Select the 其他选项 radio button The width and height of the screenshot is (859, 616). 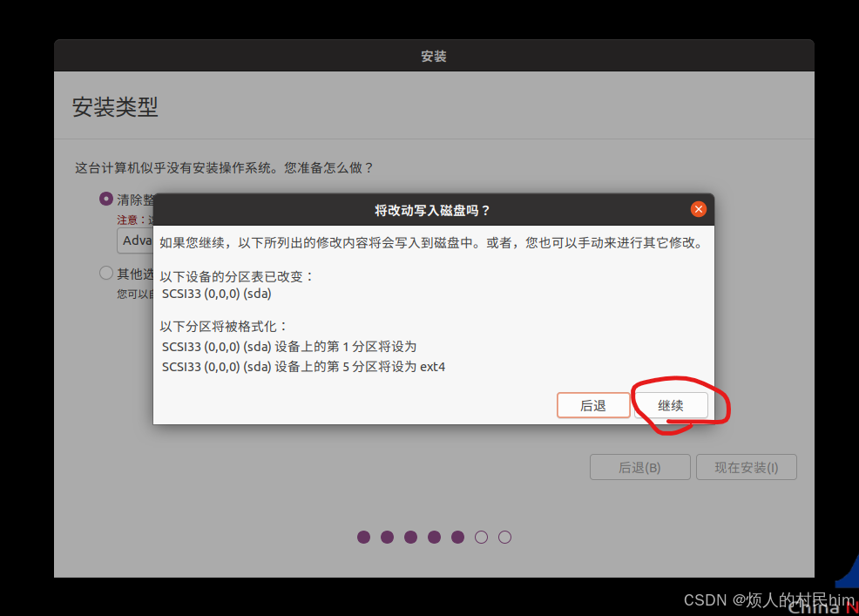tap(106, 274)
